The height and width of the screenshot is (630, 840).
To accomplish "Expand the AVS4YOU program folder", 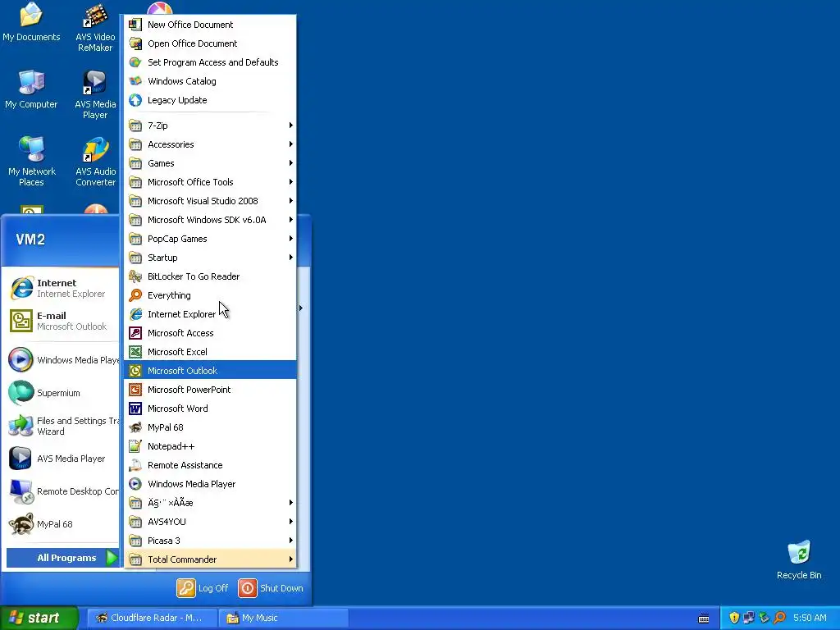I will (x=210, y=521).
